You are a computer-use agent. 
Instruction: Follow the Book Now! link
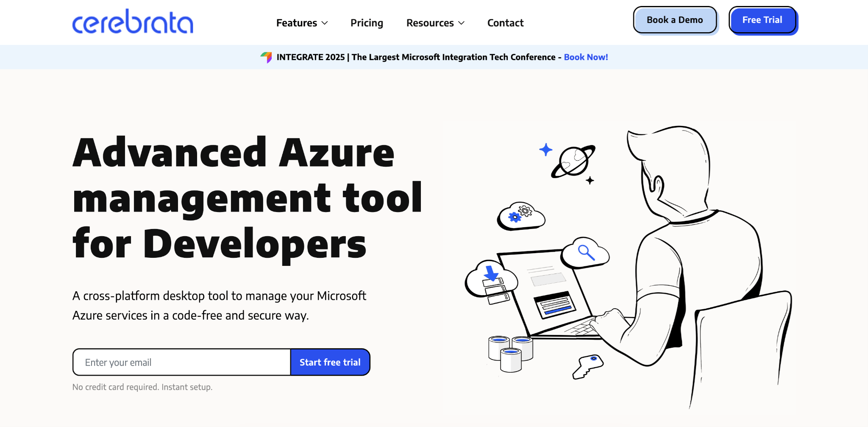click(x=586, y=57)
